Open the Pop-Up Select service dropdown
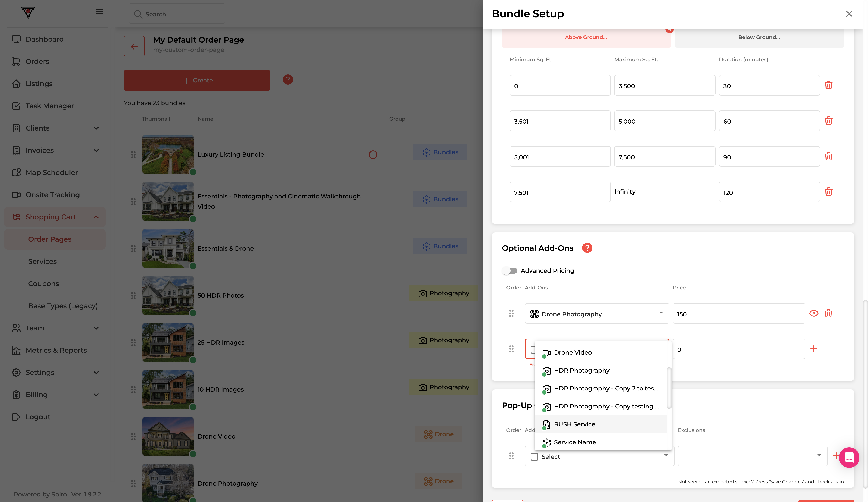 tap(599, 456)
